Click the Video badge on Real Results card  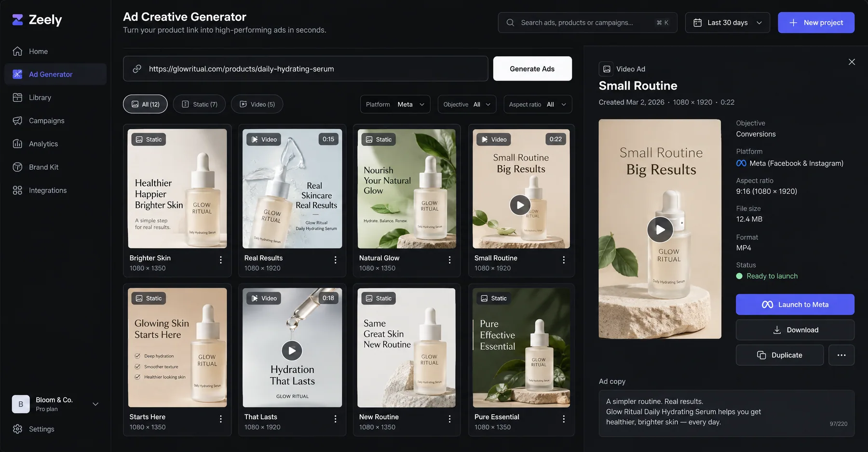point(264,139)
